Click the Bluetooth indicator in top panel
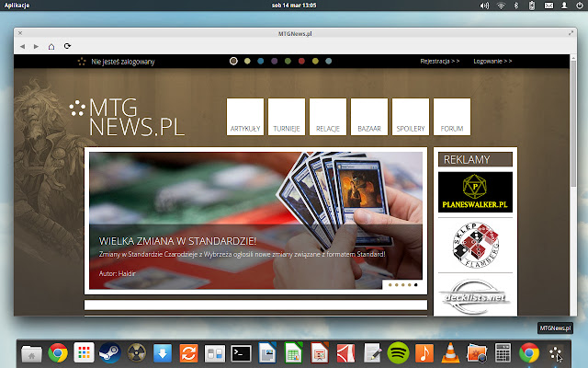 [x=516, y=6]
